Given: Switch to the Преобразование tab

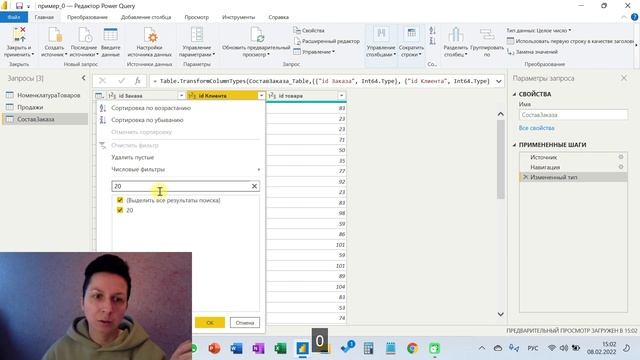Looking at the screenshot, I should point(87,17).
